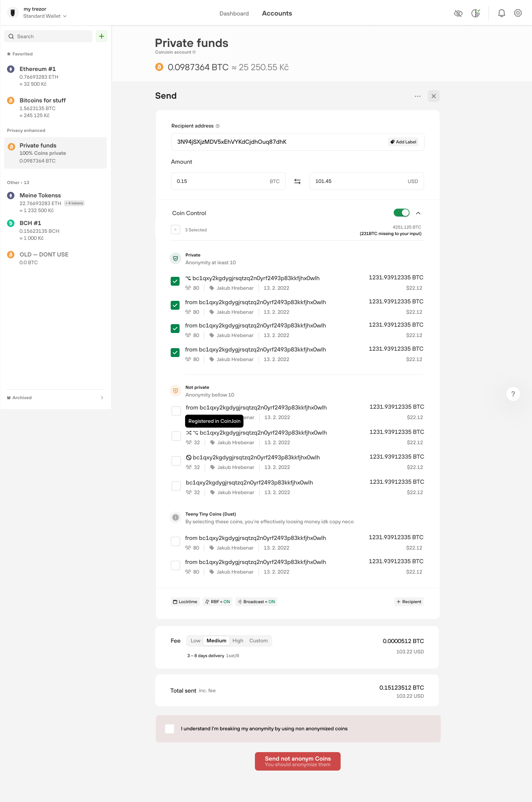Click the Private shield icon
The width and height of the screenshot is (532, 802).
coord(175,259)
